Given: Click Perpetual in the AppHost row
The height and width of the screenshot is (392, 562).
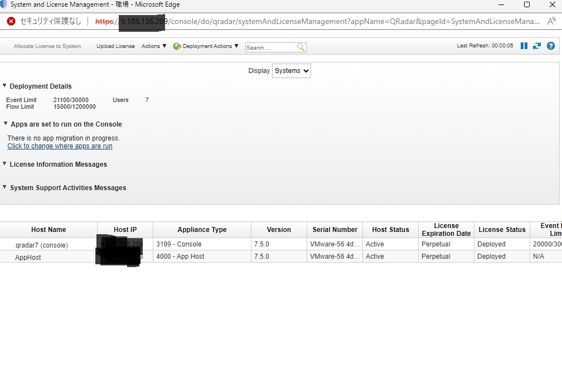Looking at the screenshot, I should click(436, 257).
